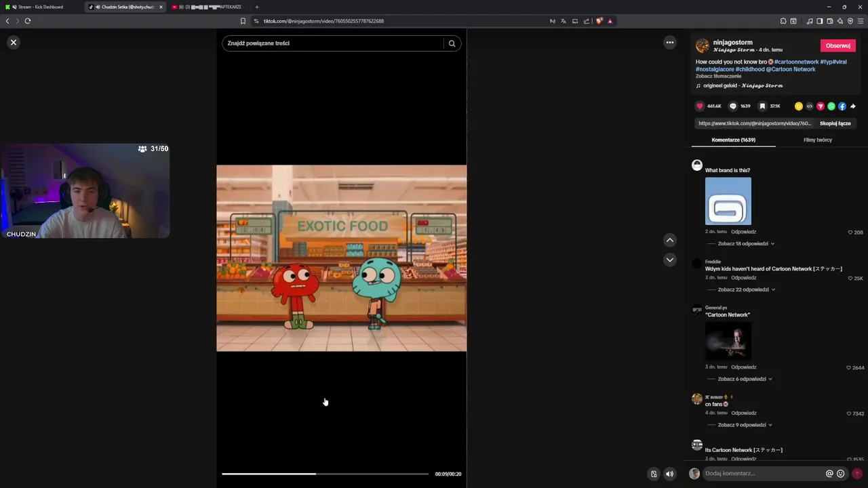This screenshot has width=868, height=488.
Task: Go to next video with down arrow
Action: click(x=670, y=260)
